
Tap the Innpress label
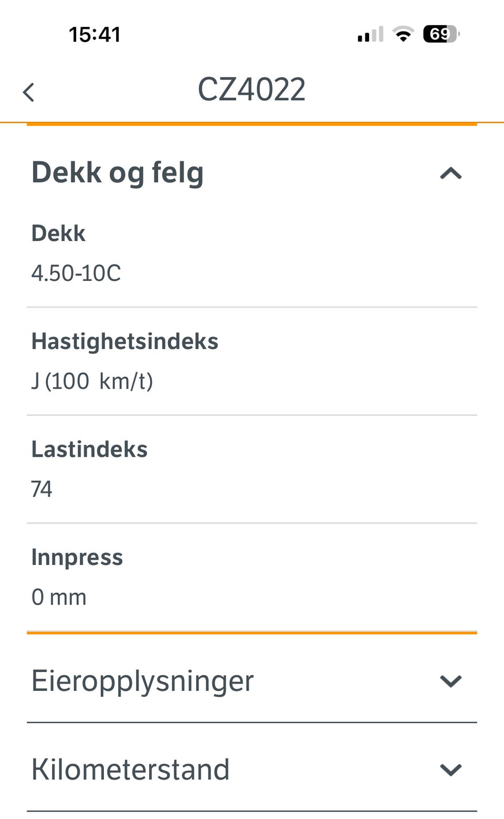pos(77,558)
